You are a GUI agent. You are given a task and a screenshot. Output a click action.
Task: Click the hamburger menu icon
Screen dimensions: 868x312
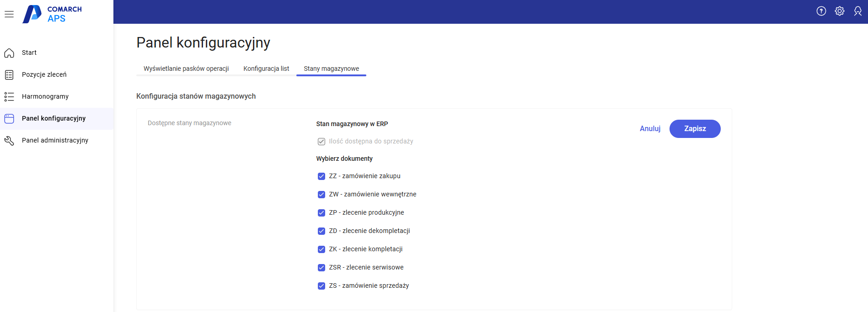pyautogui.click(x=9, y=14)
